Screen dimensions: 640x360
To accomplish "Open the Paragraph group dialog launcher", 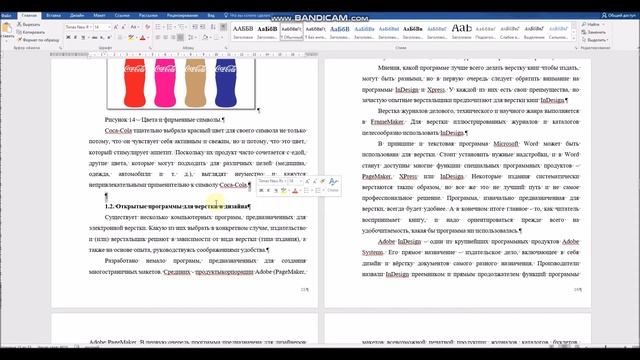I will click(x=226, y=48).
